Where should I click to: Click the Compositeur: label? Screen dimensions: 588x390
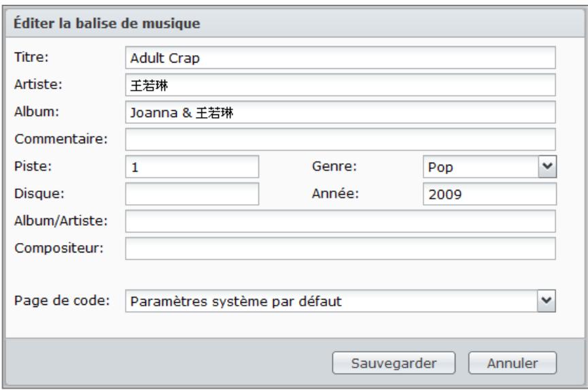tap(59, 248)
